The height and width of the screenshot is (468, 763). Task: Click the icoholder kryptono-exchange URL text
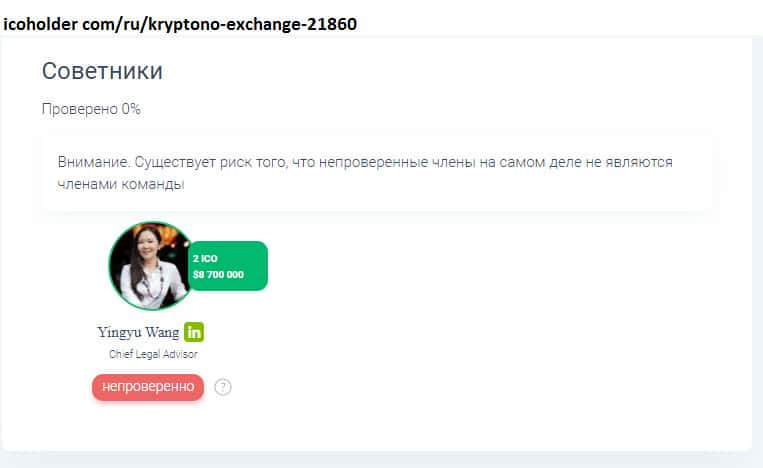(180, 24)
